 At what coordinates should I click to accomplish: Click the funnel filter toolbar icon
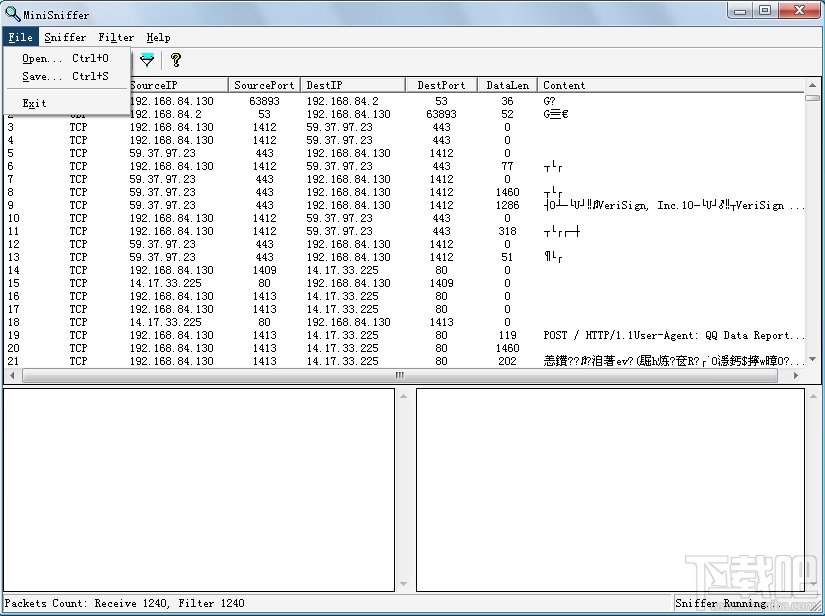point(147,60)
